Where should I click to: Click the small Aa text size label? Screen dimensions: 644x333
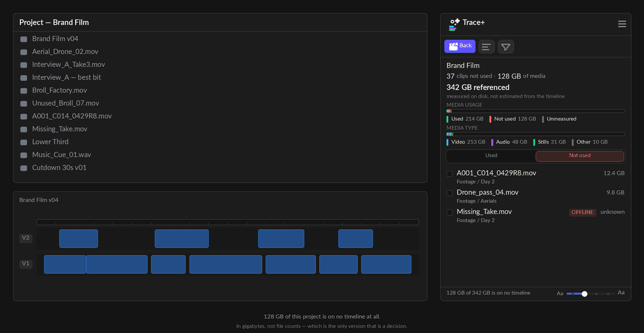point(560,294)
